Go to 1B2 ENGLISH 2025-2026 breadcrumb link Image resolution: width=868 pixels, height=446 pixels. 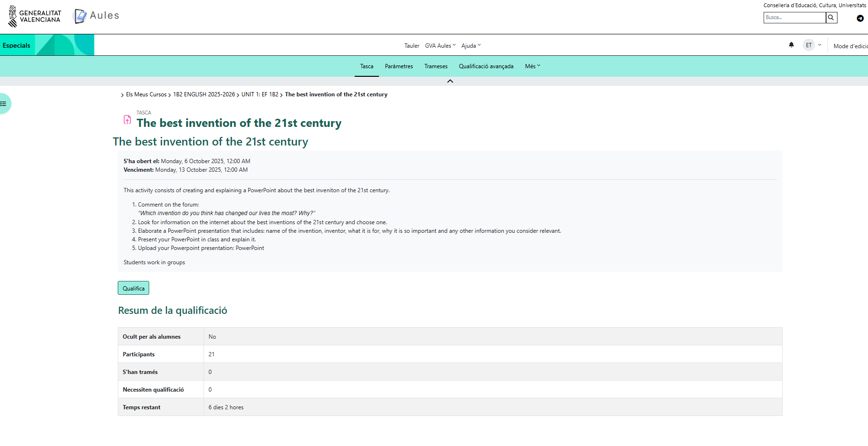pyautogui.click(x=204, y=94)
